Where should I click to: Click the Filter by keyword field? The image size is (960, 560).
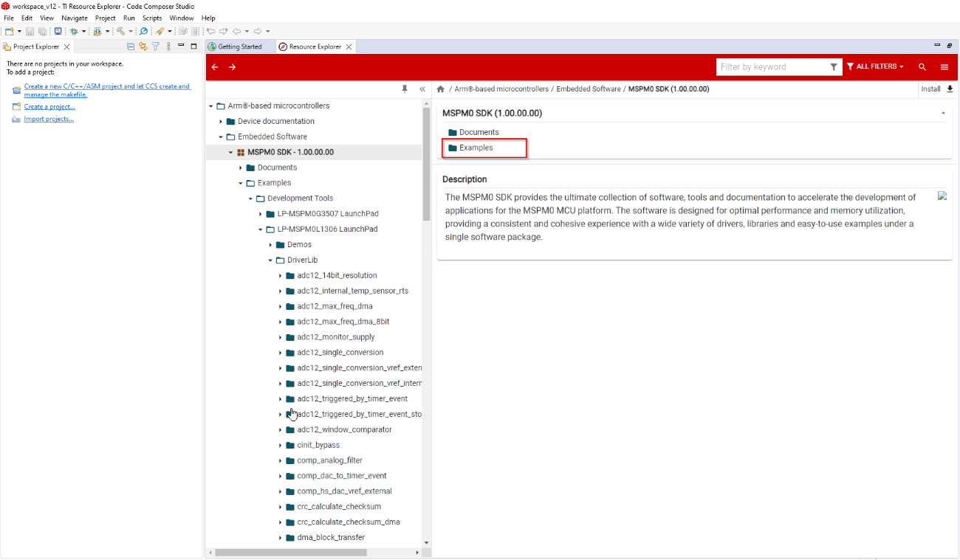pyautogui.click(x=772, y=67)
